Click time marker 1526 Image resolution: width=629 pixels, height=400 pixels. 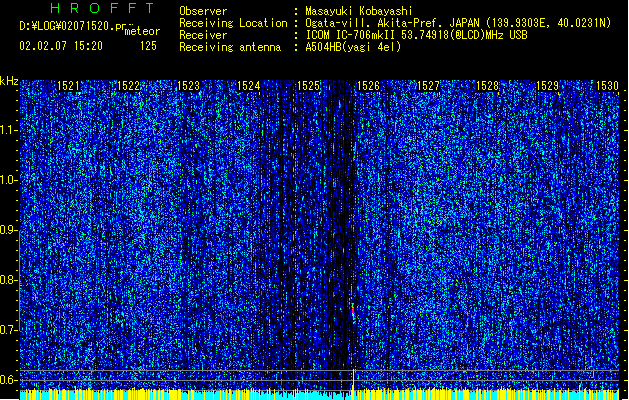368,86
